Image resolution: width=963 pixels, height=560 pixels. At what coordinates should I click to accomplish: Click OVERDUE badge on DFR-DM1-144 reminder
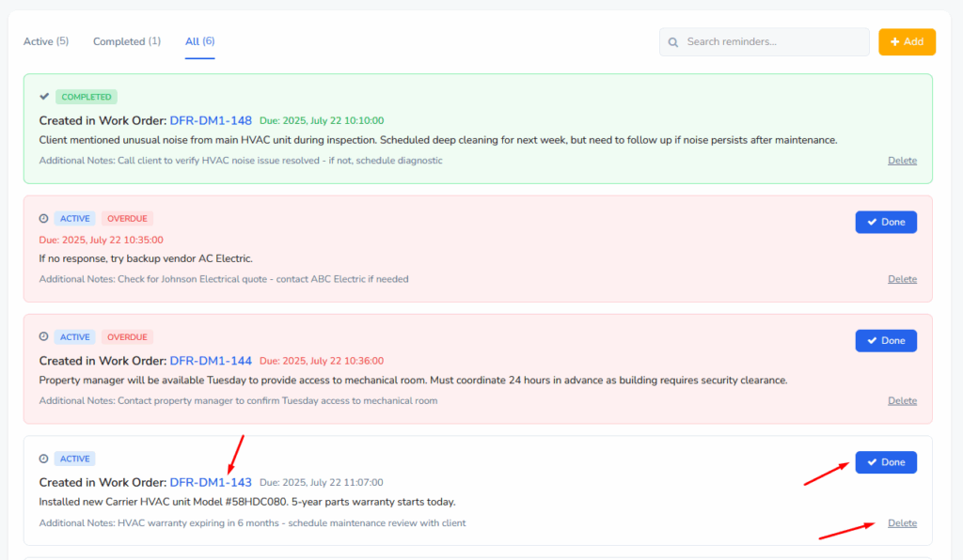pyautogui.click(x=127, y=336)
